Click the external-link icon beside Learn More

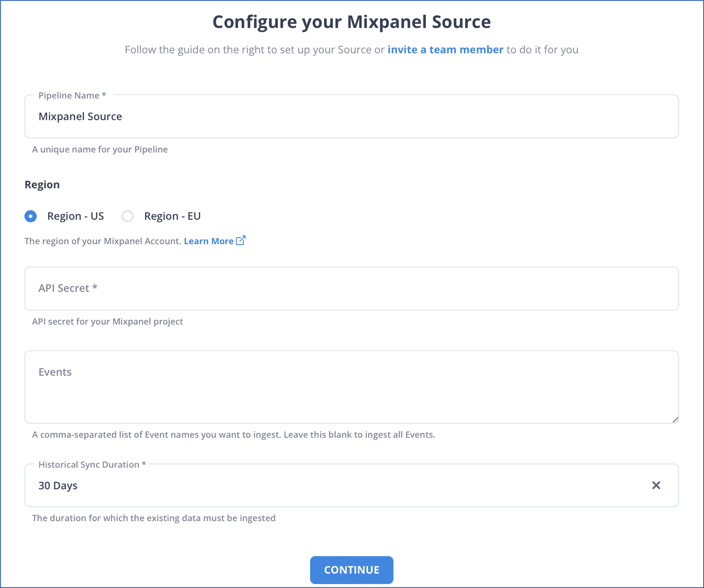pyautogui.click(x=241, y=240)
